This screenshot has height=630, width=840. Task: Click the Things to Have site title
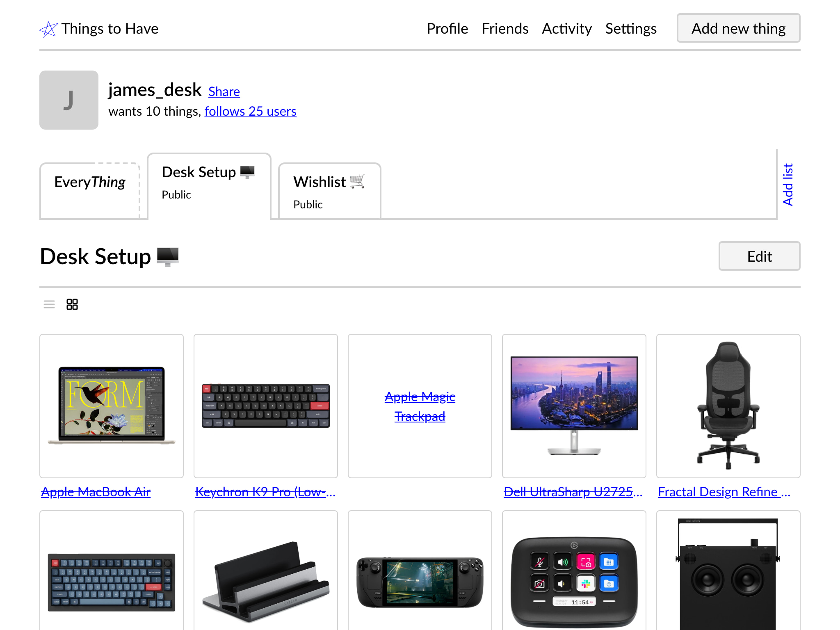[x=110, y=29]
